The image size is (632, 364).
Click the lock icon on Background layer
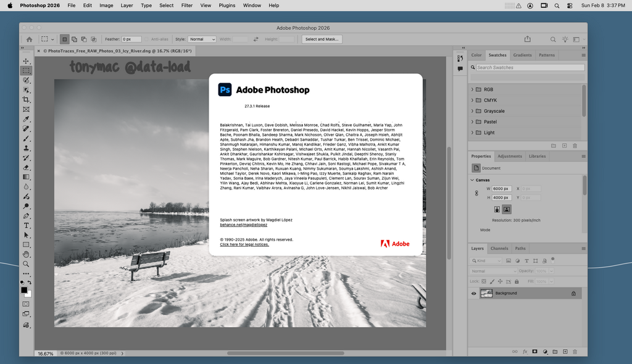tap(573, 294)
